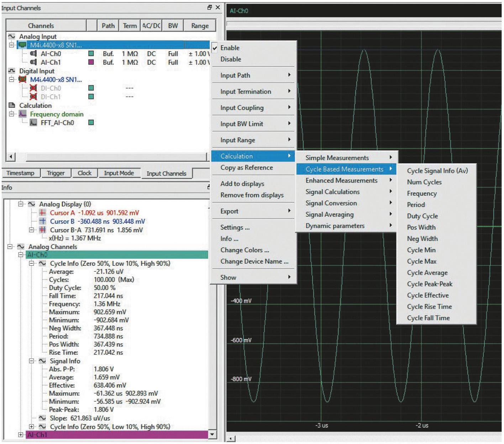Open the Input Range submenu
This screenshot has height=444, width=504.
[x=253, y=140]
